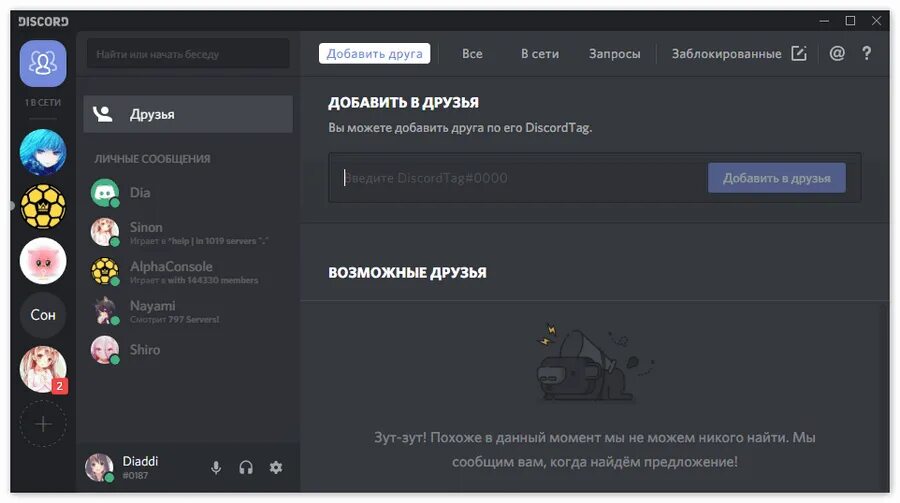
Task: Open direct message with Dia
Action: click(x=188, y=193)
